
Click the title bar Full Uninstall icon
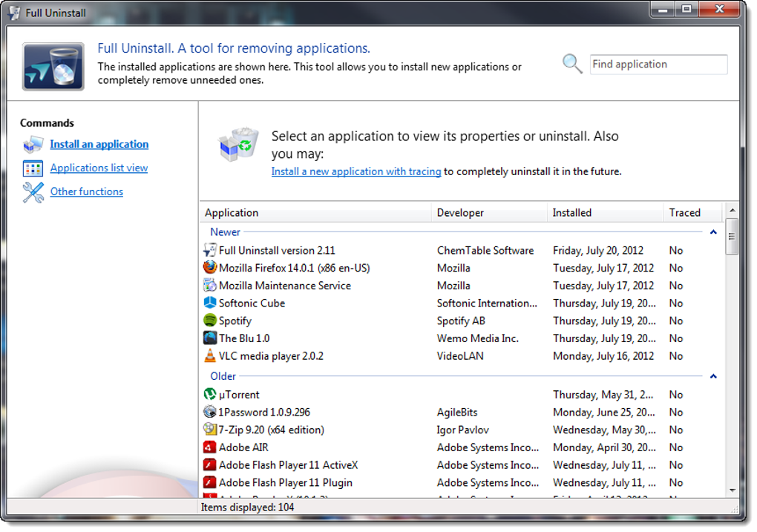[x=15, y=13]
